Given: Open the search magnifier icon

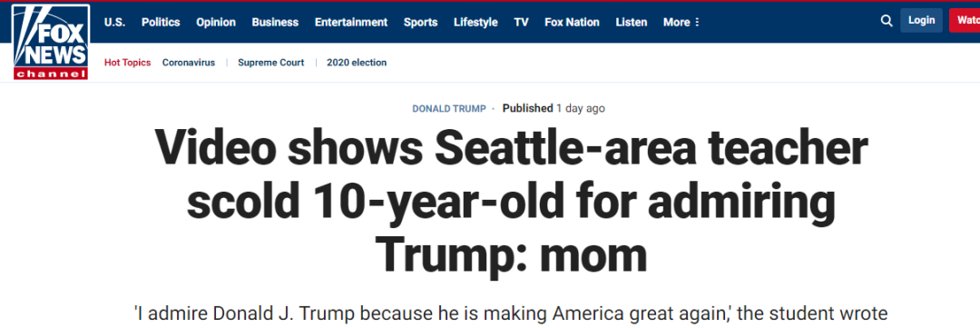Looking at the screenshot, I should (887, 21).
